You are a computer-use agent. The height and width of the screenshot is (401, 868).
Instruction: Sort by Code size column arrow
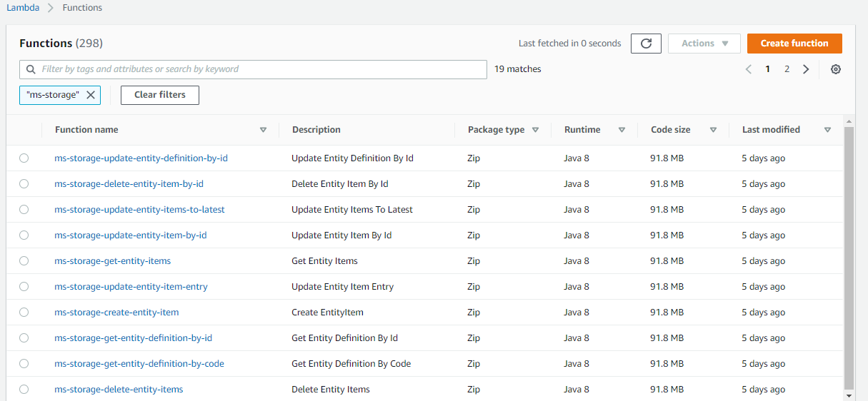pos(713,130)
